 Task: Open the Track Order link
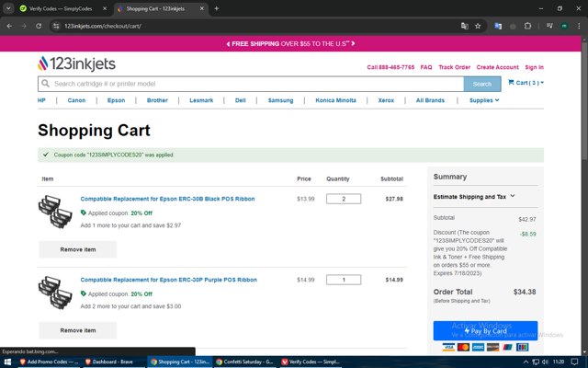pyautogui.click(x=455, y=67)
